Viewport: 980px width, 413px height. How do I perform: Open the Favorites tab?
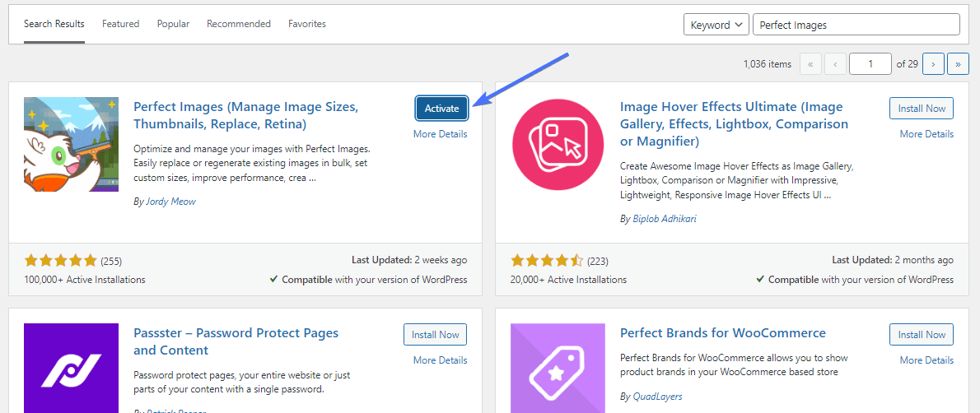click(307, 25)
